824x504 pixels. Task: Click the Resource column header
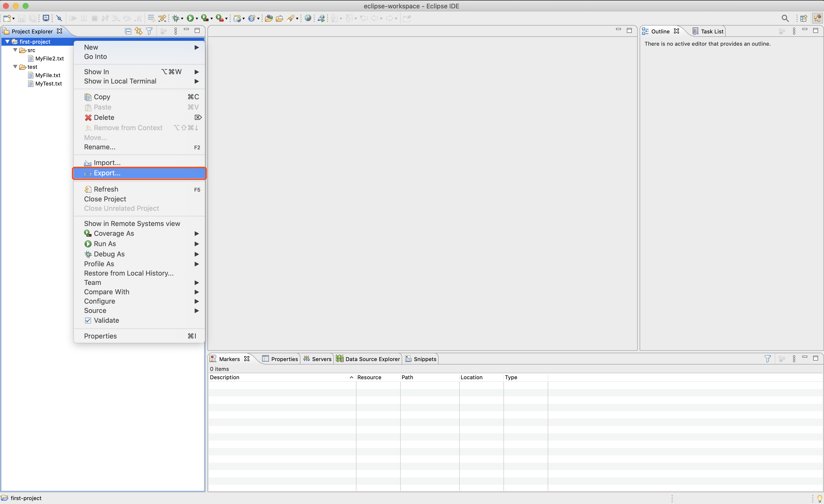point(378,377)
